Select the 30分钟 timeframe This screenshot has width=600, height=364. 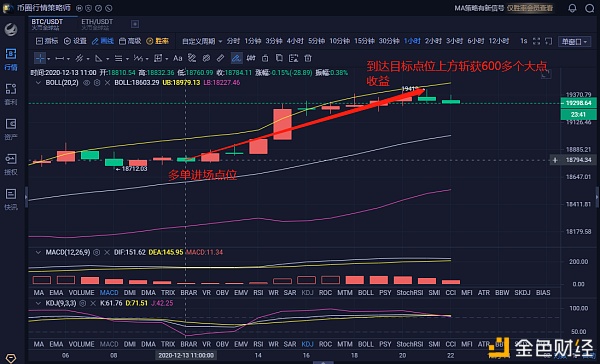coord(389,41)
